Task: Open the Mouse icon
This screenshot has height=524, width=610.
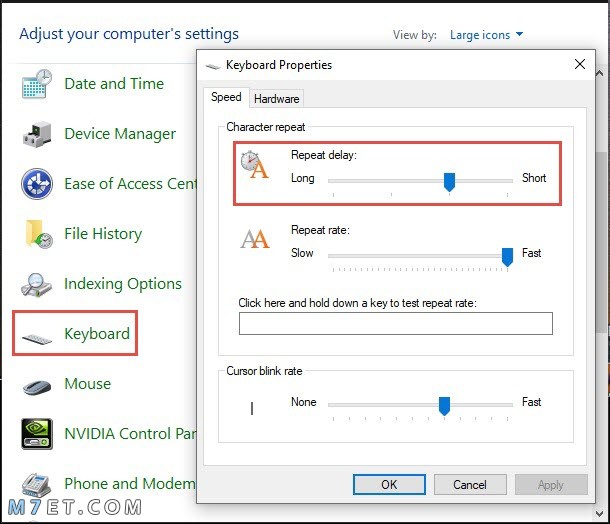Action: (x=37, y=386)
